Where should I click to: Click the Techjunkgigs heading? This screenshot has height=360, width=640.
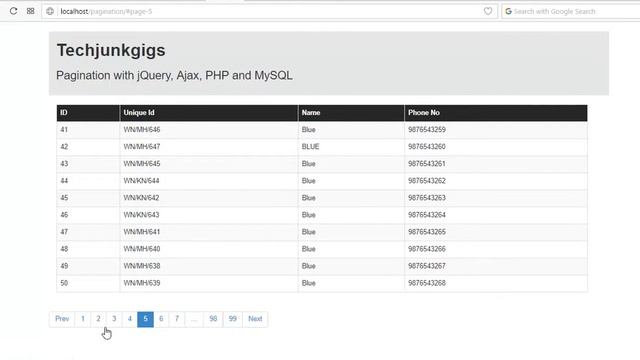click(x=111, y=51)
